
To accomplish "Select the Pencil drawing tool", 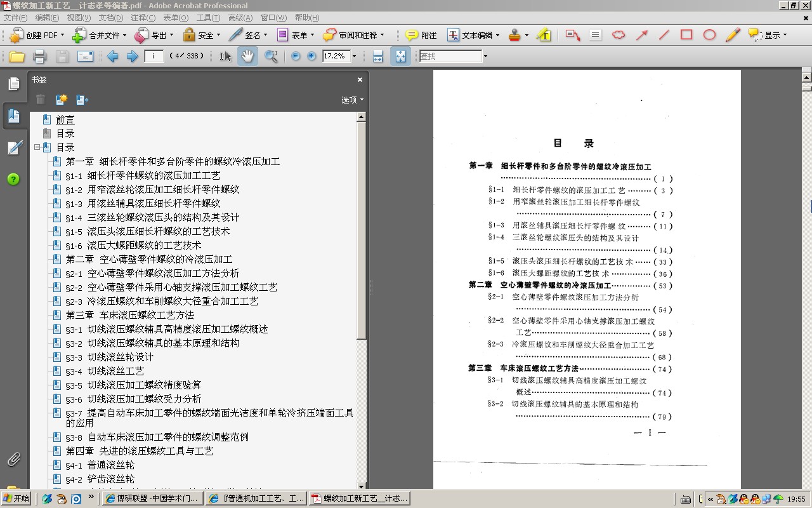I will click(733, 35).
